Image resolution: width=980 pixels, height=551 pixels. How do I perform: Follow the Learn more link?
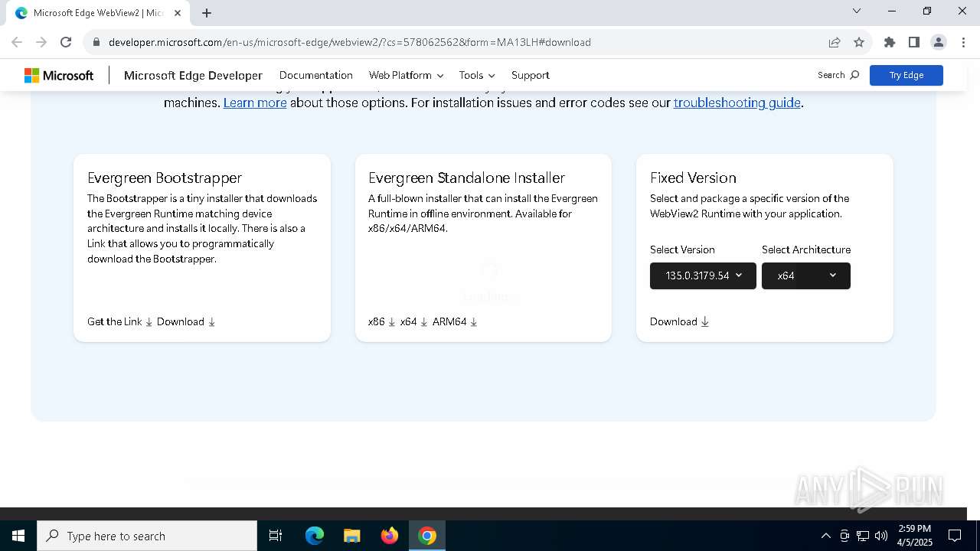(255, 103)
